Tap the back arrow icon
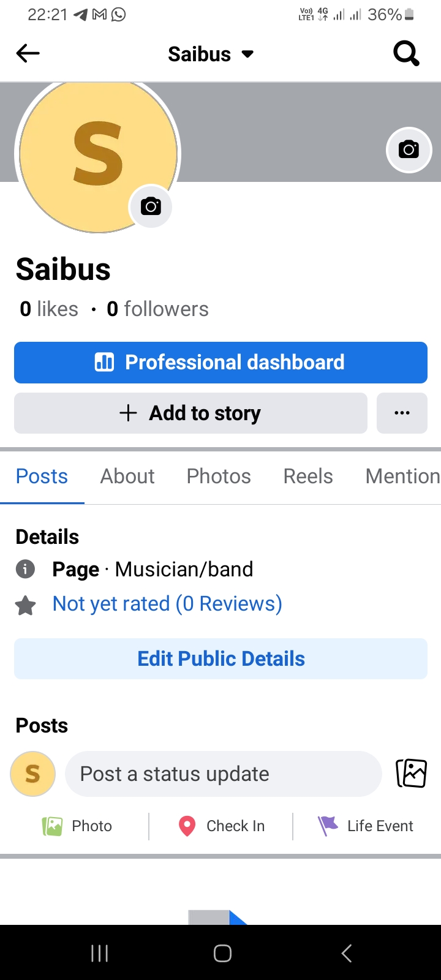Screen dimensions: 441x980 (28, 54)
